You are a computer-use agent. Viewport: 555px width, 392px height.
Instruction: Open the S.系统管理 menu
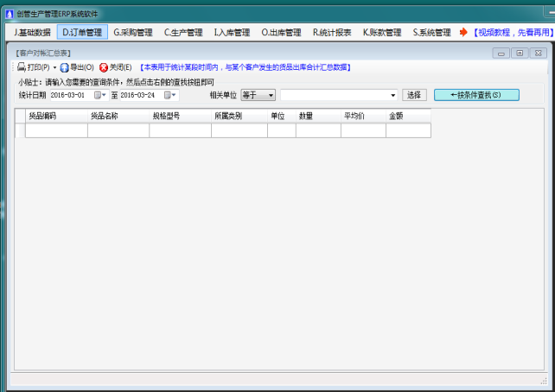pyautogui.click(x=431, y=33)
